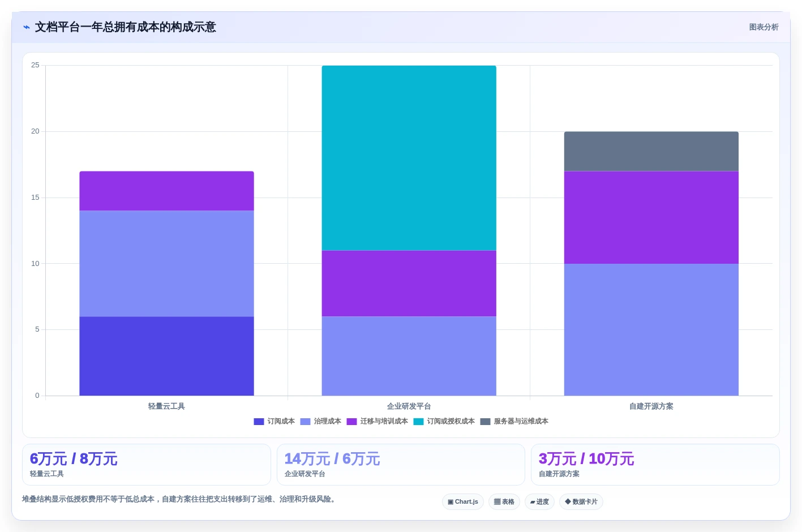Click the 轻量云工具 x-axis label
Screen dimensions: 802x532
click(166, 406)
